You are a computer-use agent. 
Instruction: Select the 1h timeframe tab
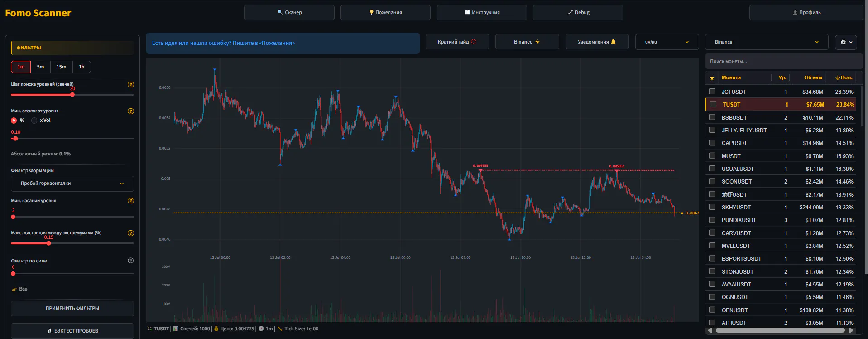82,67
